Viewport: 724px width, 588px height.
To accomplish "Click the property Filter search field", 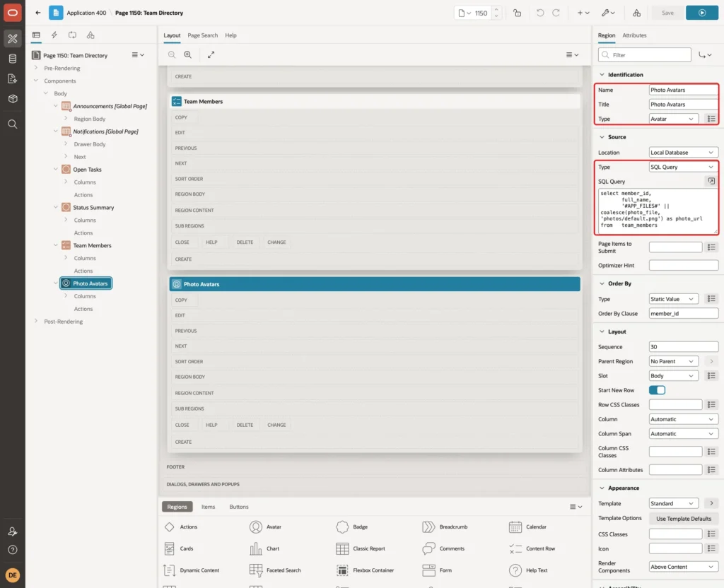I will 645,55.
